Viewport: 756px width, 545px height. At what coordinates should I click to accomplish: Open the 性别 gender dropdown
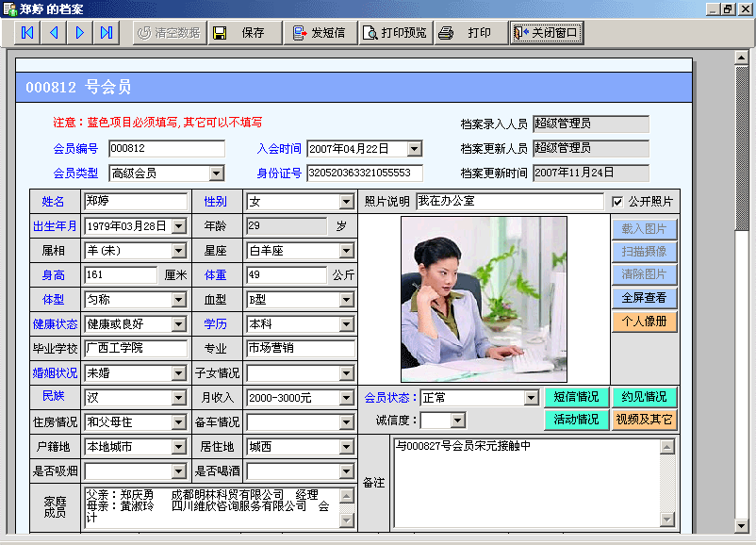coord(347,202)
